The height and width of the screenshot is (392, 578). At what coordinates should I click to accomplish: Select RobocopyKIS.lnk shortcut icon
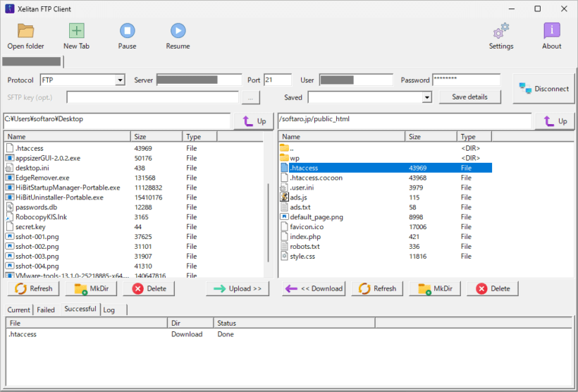click(10, 217)
